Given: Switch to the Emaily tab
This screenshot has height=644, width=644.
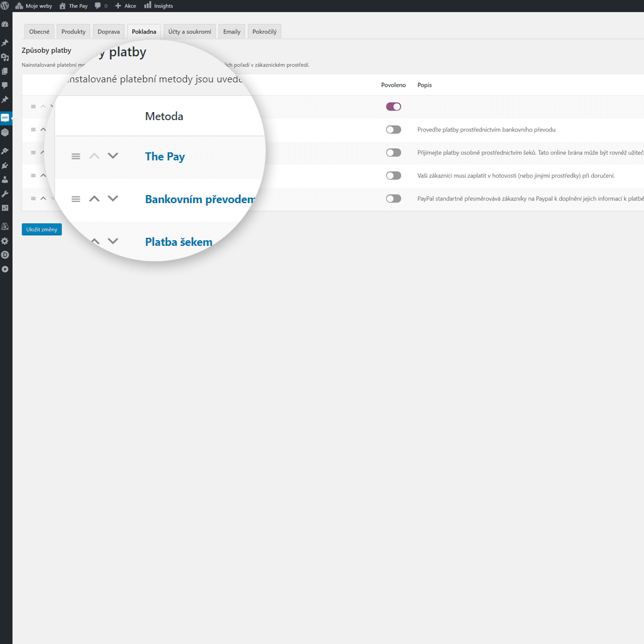Looking at the screenshot, I should [232, 32].
